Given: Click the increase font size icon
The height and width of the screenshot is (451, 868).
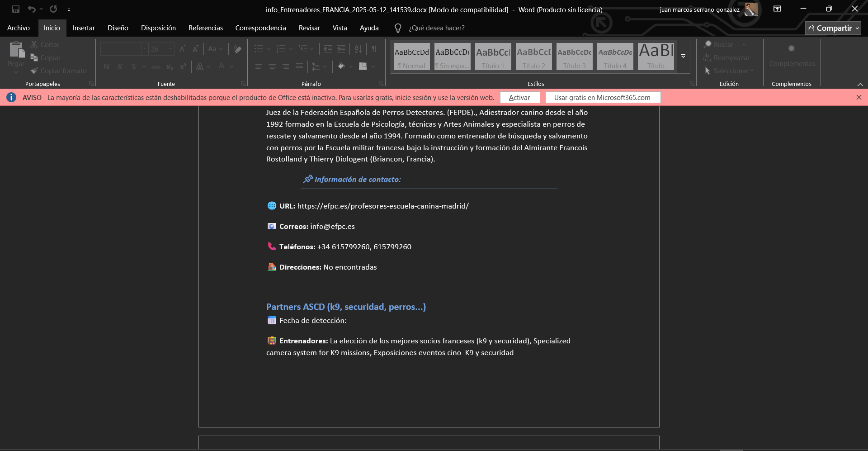Looking at the screenshot, I should coord(183,49).
